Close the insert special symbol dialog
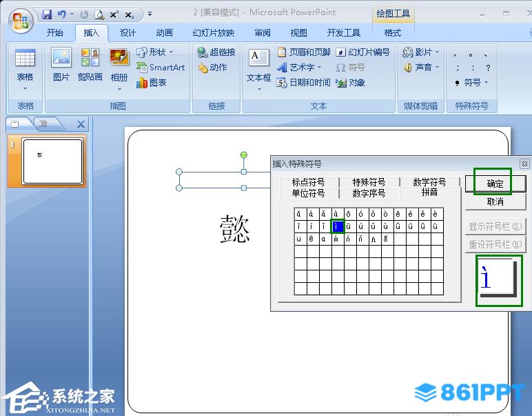 tap(524, 164)
